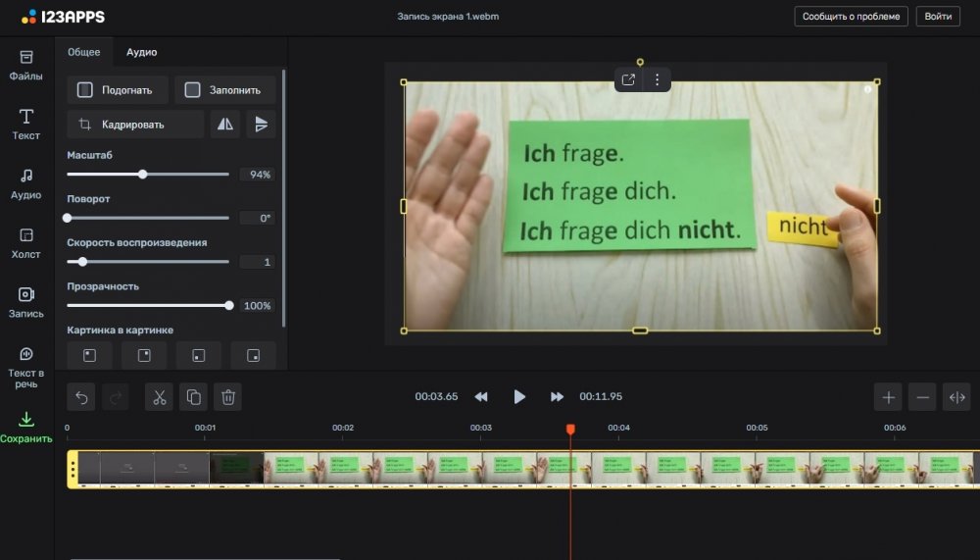Switch to the Аудио tab
Image resolution: width=980 pixels, height=560 pixels.
pos(141,52)
